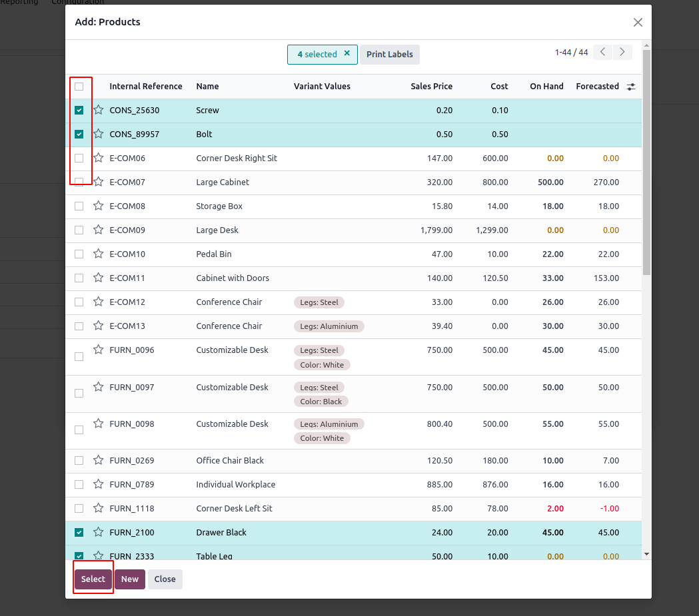This screenshot has height=616, width=699.
Task: Select the Office Chair Black checkbox
Action: tap(79, 461)
